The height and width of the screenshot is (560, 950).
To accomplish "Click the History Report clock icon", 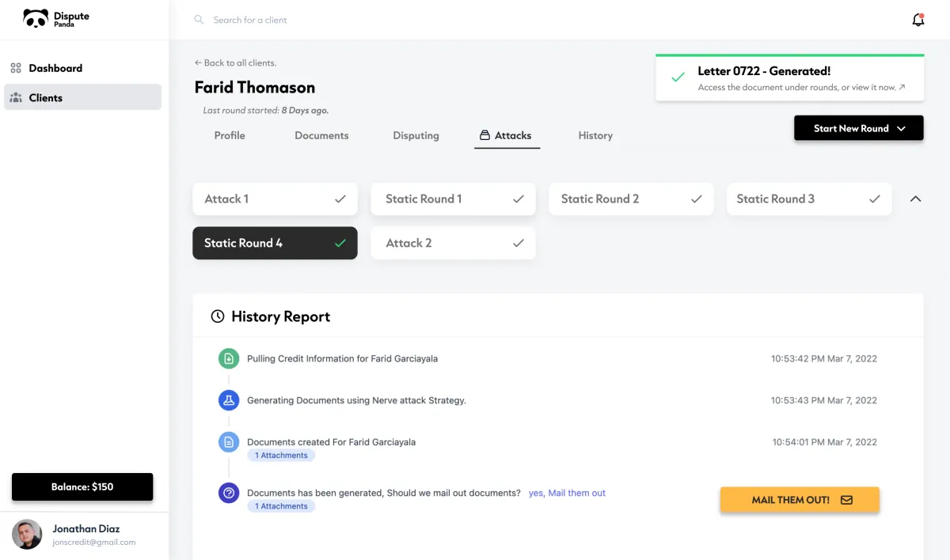I will click(217, 316).
